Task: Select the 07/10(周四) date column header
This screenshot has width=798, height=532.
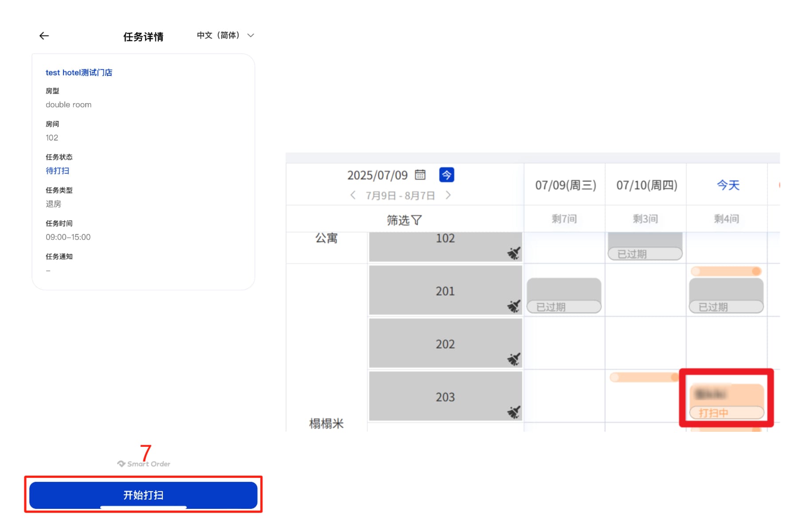Action: (x=646, y=185)
